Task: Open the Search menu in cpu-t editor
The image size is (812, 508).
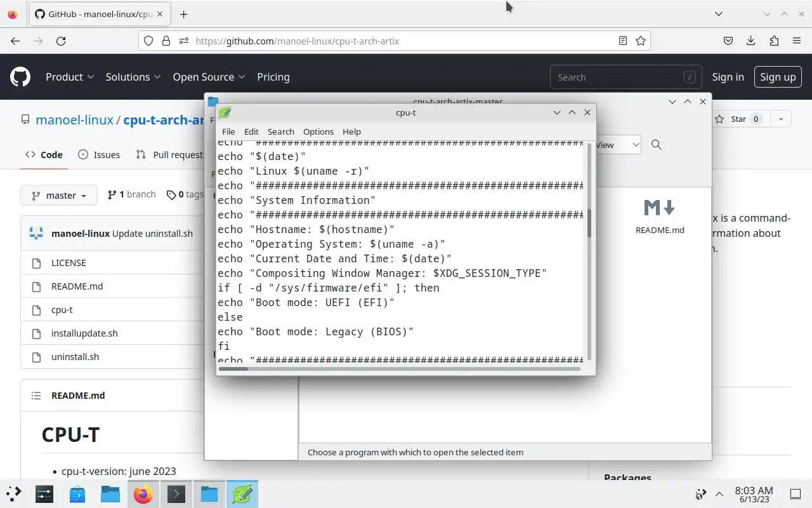Action: [x=281, y=131]
